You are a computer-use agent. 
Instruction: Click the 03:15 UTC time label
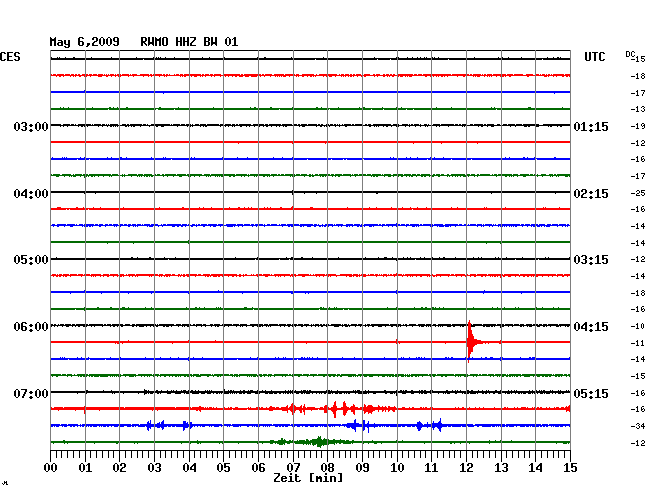591,260
